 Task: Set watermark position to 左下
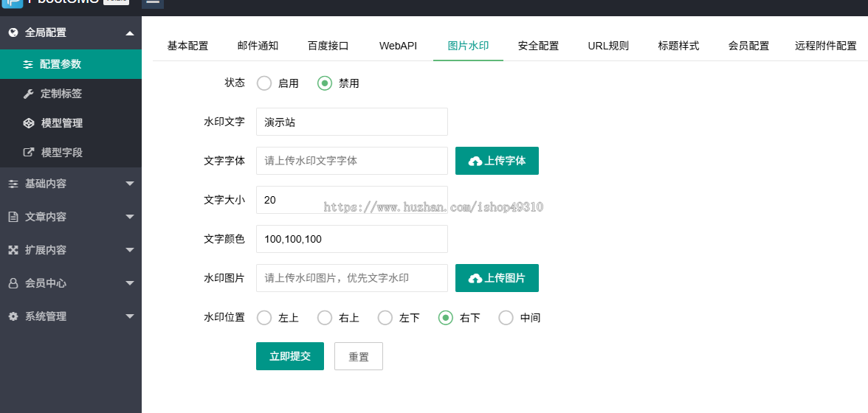(x=385, y=318)
